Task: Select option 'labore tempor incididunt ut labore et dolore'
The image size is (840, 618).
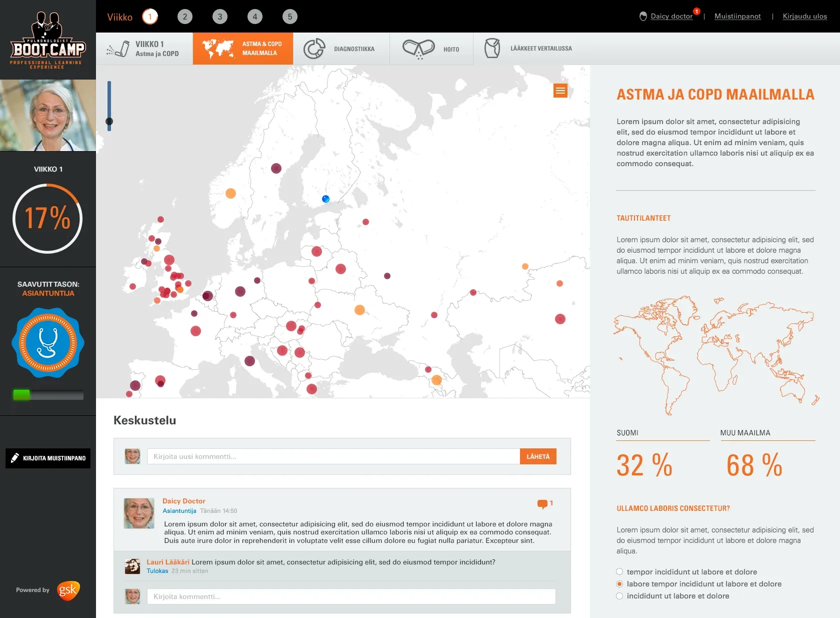Action: coord(619,583)
